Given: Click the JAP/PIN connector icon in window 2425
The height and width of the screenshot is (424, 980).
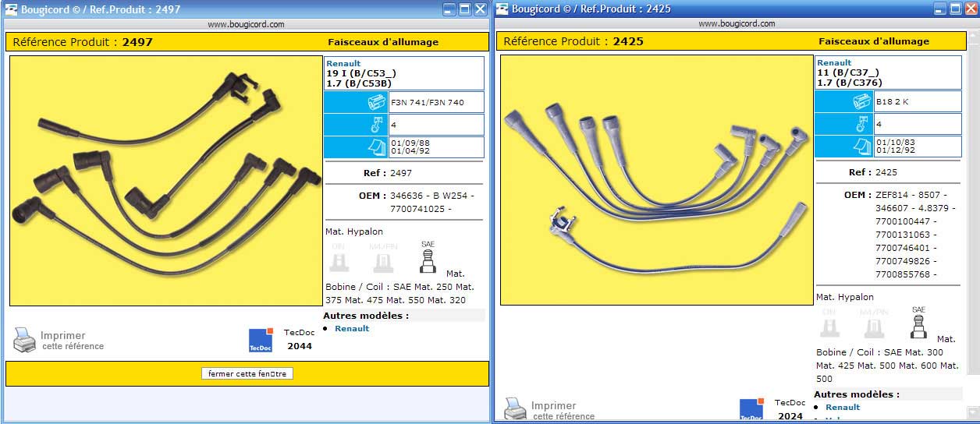Looking at the screenshot, I should pos(875,323).
